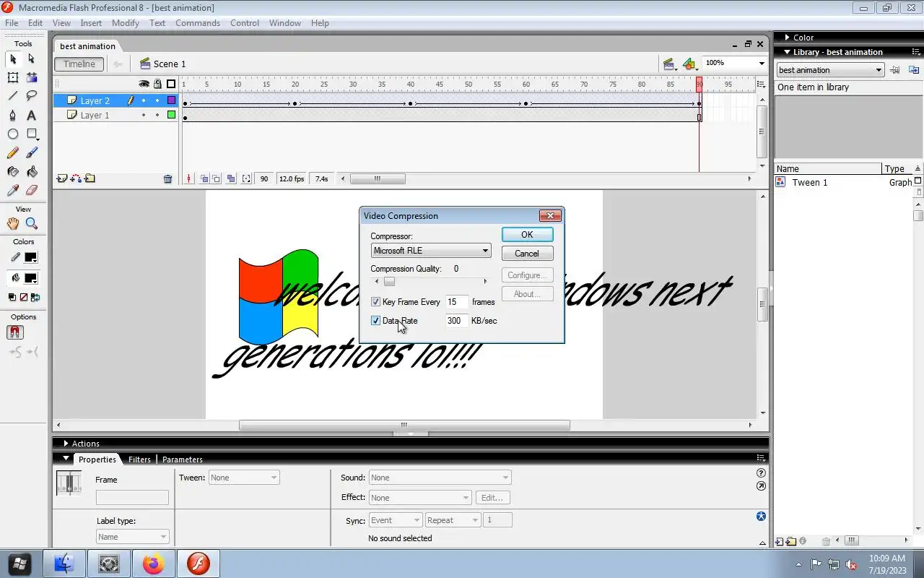Select the Oval tool
Viewport: 924px width, 578px height.
click(x=13, y=134)
